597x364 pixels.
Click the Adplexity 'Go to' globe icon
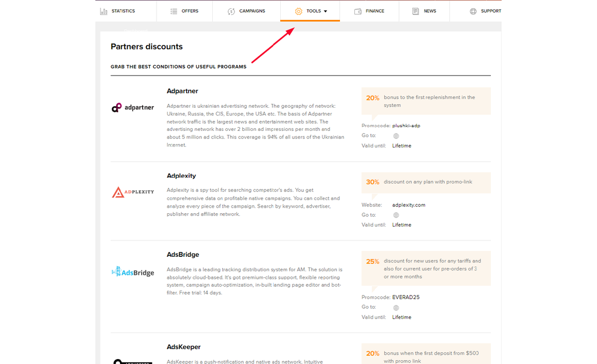coord(396,214)
